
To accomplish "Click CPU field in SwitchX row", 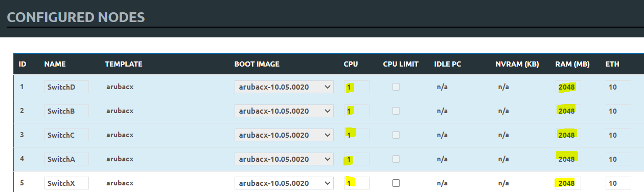I will point(357,183).
